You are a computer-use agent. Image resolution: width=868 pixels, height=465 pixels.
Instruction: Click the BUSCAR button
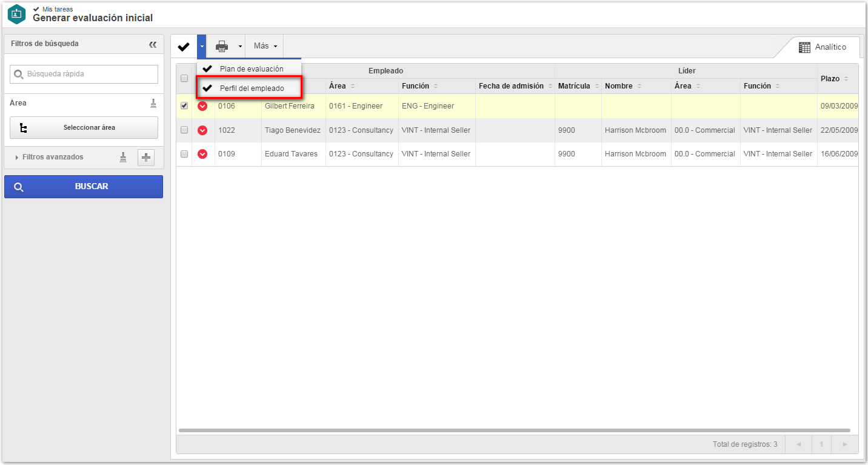click(x=84, y=187)
